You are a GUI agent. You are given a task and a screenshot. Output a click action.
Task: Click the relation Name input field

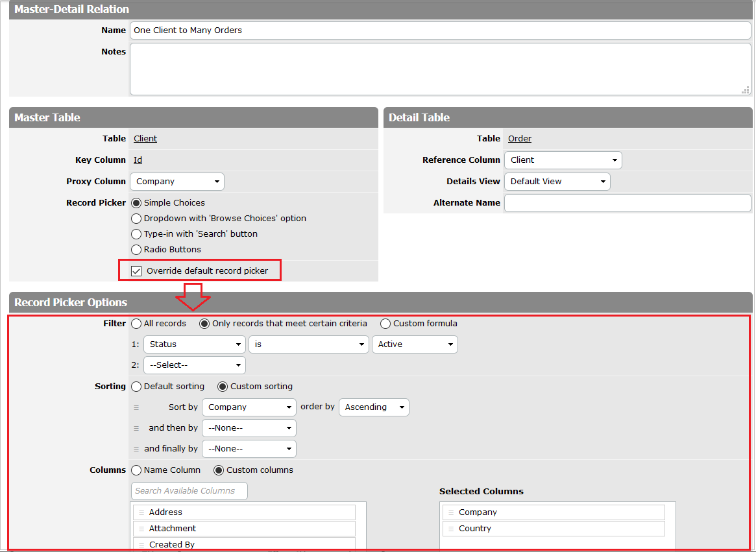click(x=441, y=30)
